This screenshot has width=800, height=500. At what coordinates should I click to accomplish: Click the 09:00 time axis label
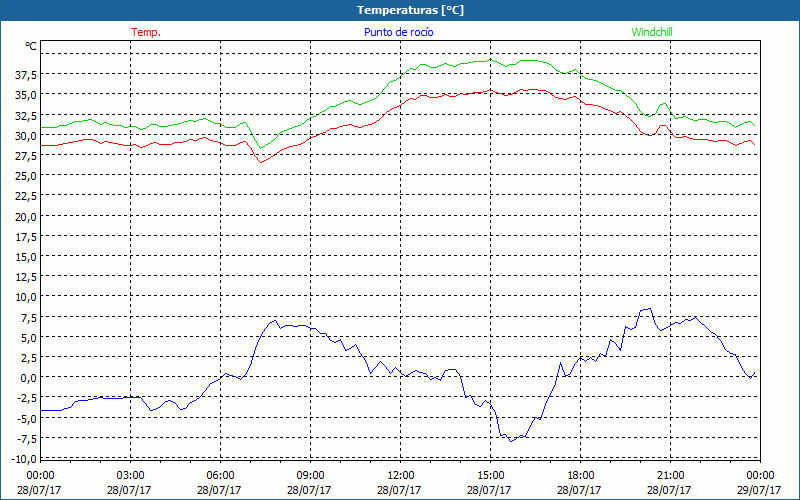310,476
